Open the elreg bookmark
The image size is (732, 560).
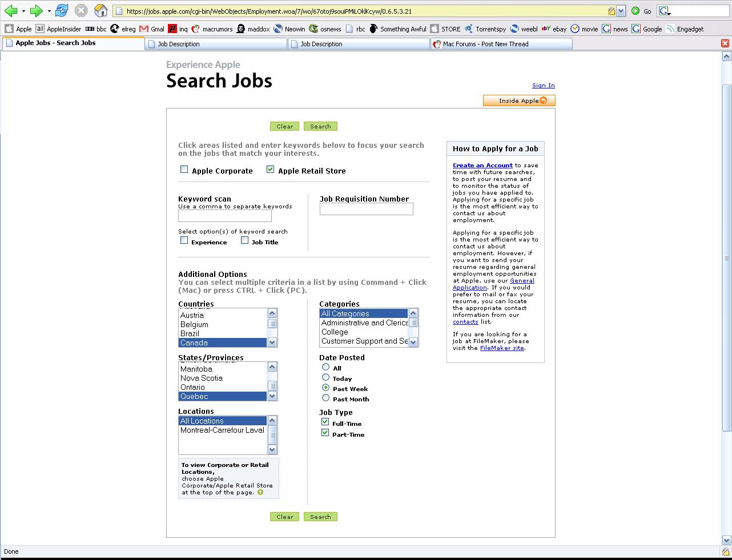pos(123,29)
